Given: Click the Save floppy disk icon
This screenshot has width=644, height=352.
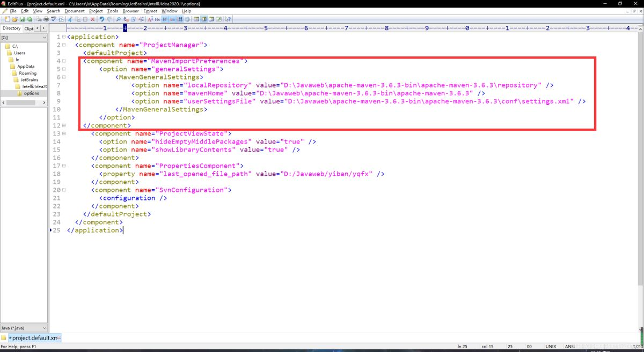Looking at the screenshot, I should coord(22,19).
